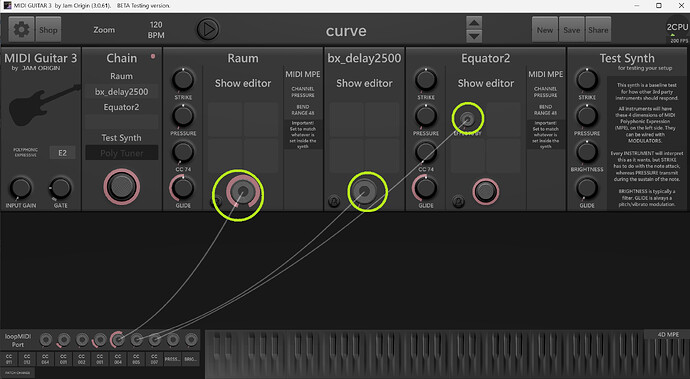Image resolution: width=690 pixels, height=379 pixels.
Task: Select Raum in the Chain list
Action: pyautogui.click(x=121, y=76)
